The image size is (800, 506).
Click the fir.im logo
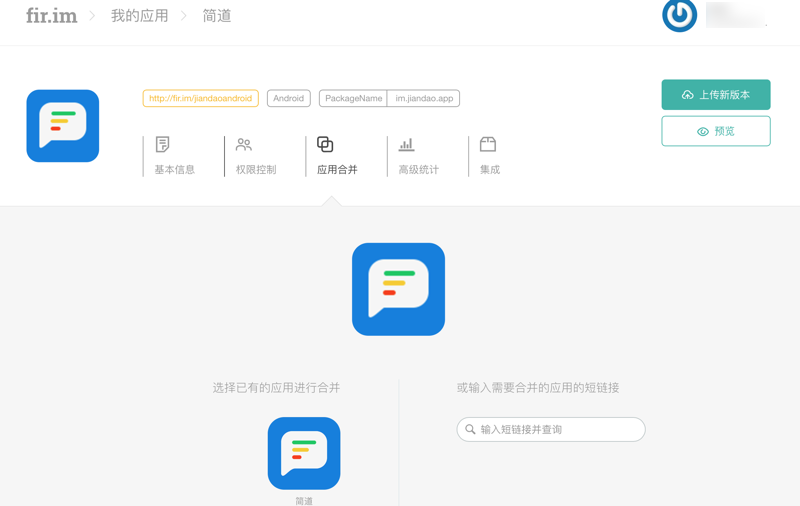[52, 16]
